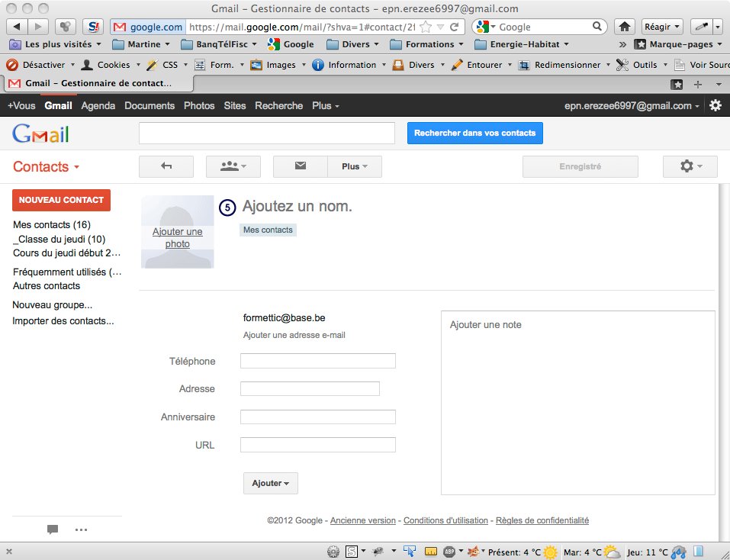The width and height of the screenshot is (730, 560).
Task: Open Règles de confidentialité link
Action: click(x=542, y=520)
